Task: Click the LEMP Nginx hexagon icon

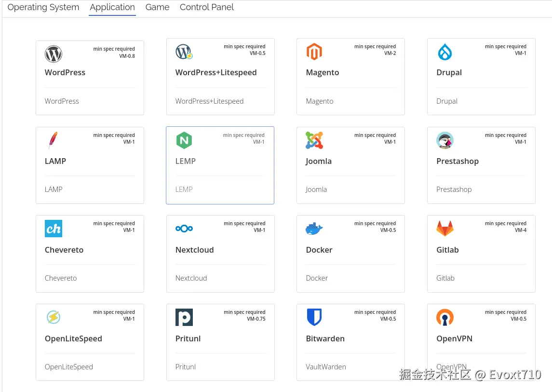Action: pos(184,140)
